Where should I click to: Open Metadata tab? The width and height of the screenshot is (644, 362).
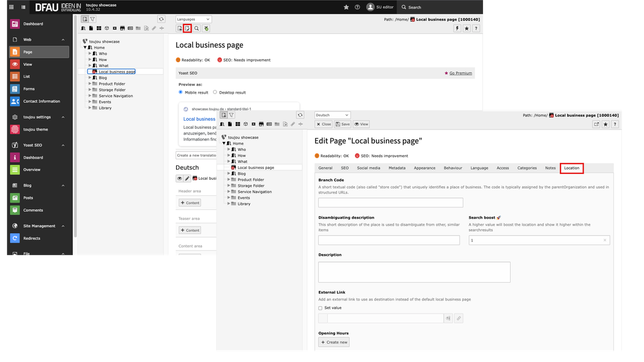397,168
